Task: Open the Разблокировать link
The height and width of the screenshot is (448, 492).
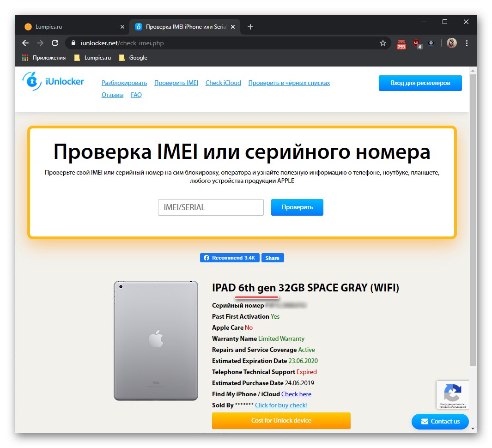Action: click(124, 83)
